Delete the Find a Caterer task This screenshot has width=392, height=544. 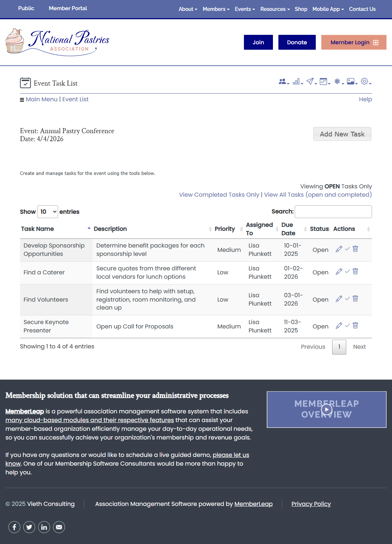(x=355, y=271)
